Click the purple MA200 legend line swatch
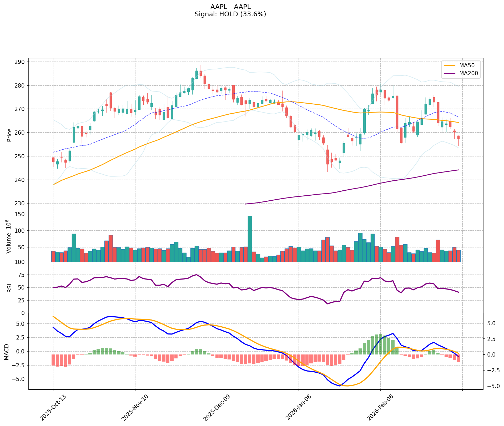Image resolution: width=504 pixels, height=426 pixels. tap(450, 74)
